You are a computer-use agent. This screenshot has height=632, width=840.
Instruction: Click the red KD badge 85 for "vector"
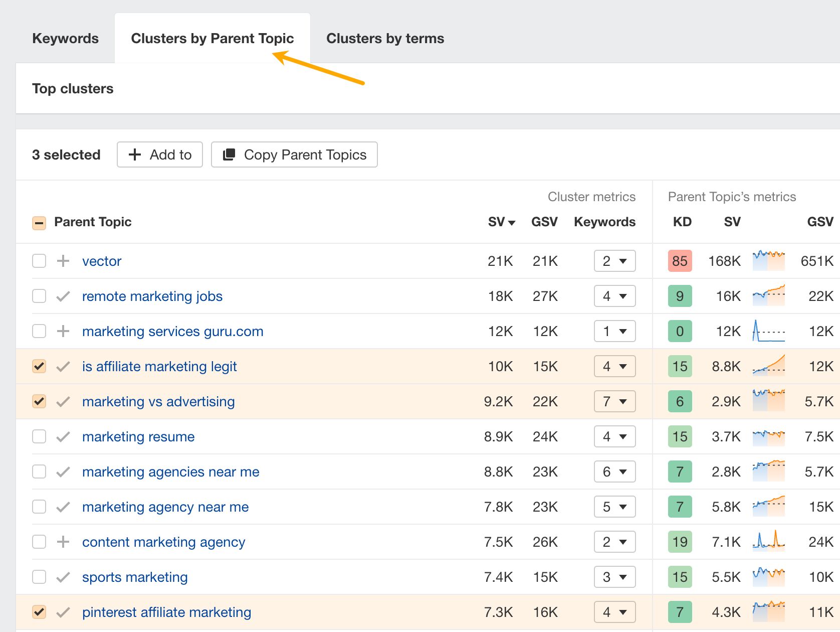click(x=680, y=261)
